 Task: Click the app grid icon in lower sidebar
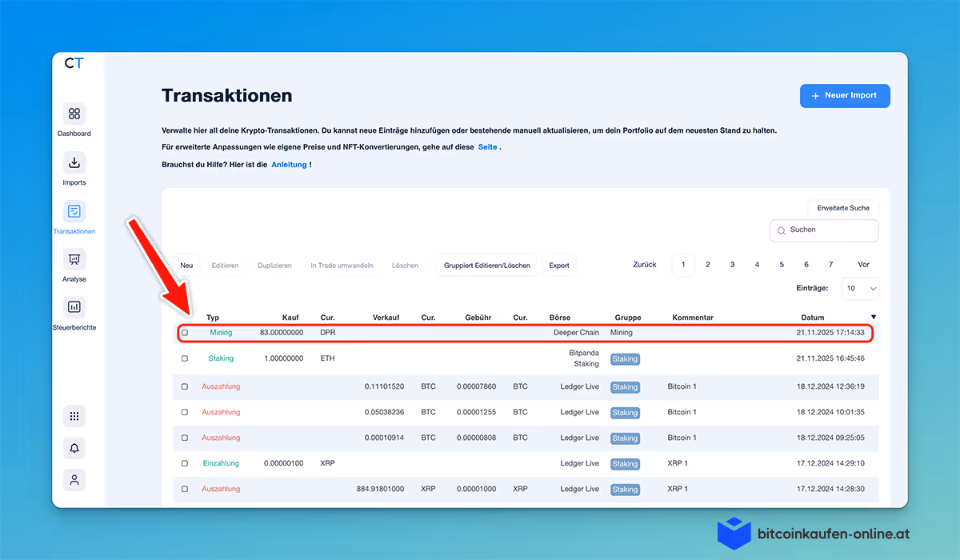[74, 415]
